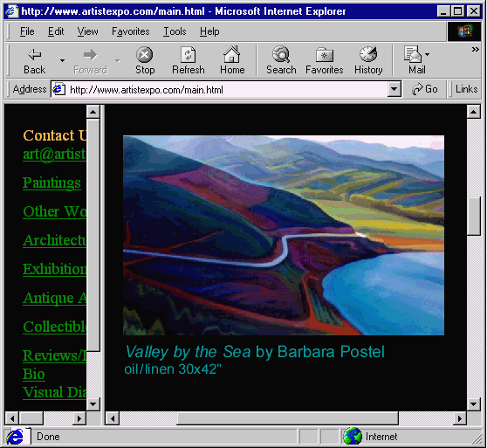Click the main frame's vertical scrollbar thumb
The image size is (487, 448).
click(474, 217)
